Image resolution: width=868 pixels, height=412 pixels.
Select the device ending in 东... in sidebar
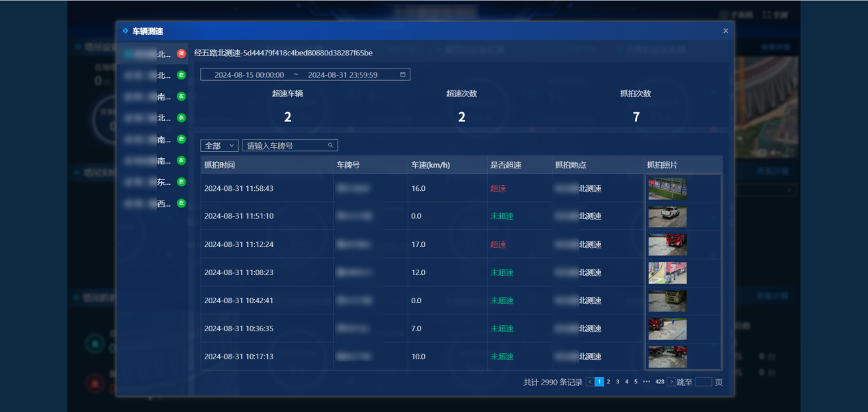151,182
